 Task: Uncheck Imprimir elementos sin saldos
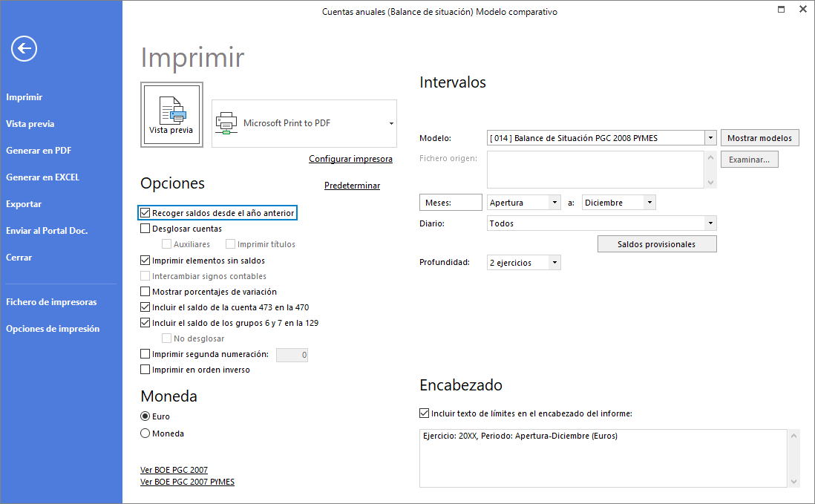145,261
